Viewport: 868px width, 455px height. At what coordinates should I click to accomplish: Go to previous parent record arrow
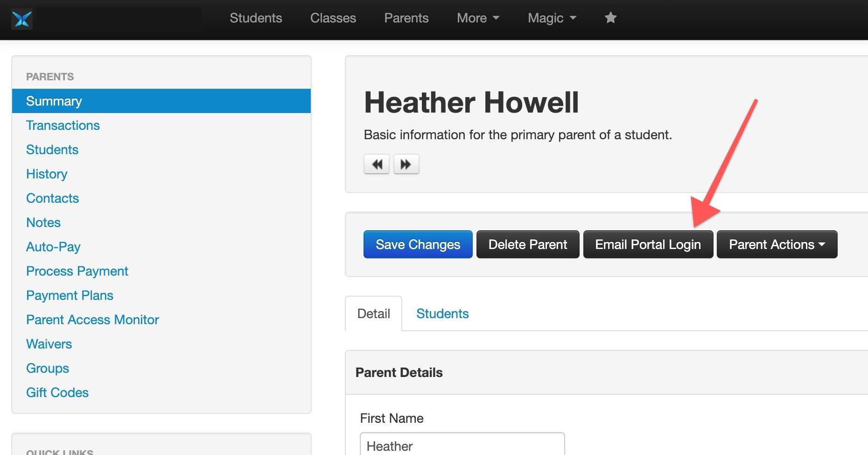(x=377, y=164)
